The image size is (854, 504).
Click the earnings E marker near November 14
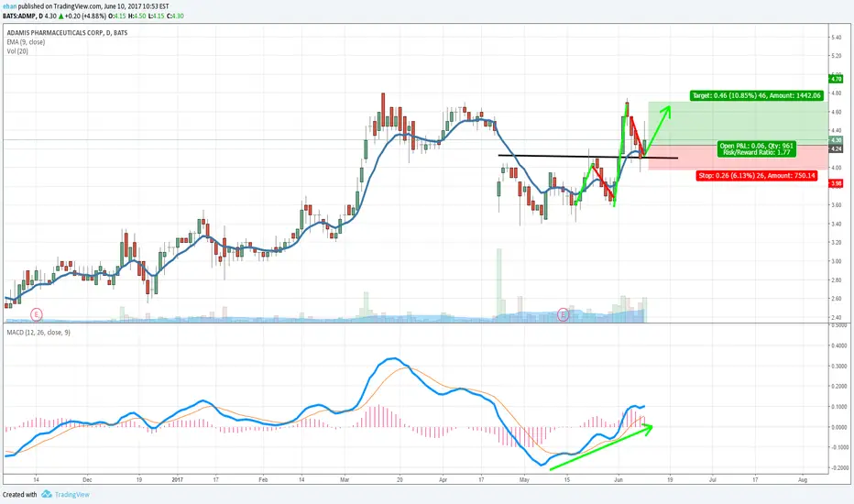(x=36, y=314)
